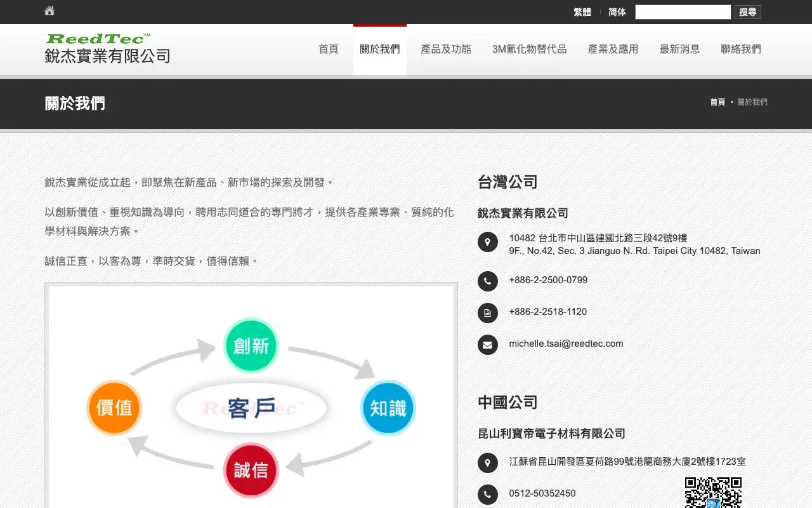Click the red 誠信 circle in diagram

(251, 470)
